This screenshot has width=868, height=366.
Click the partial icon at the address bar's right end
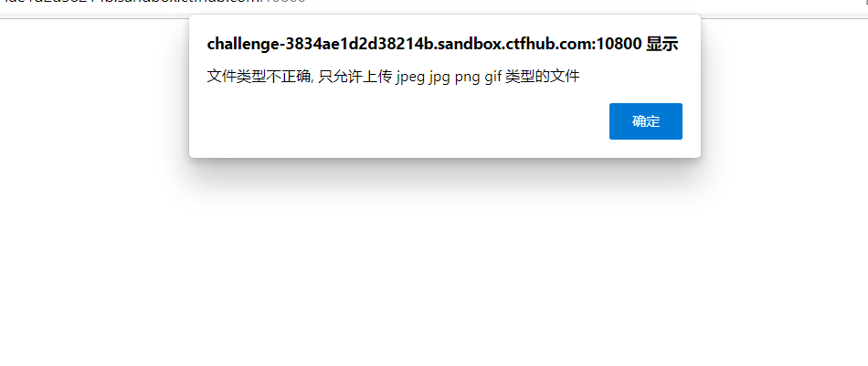865,2
